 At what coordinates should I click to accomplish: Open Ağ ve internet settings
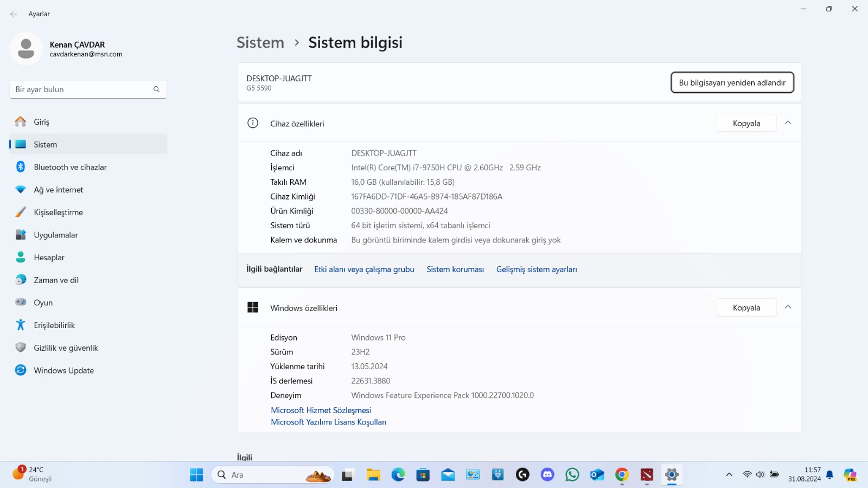point(88,190)
